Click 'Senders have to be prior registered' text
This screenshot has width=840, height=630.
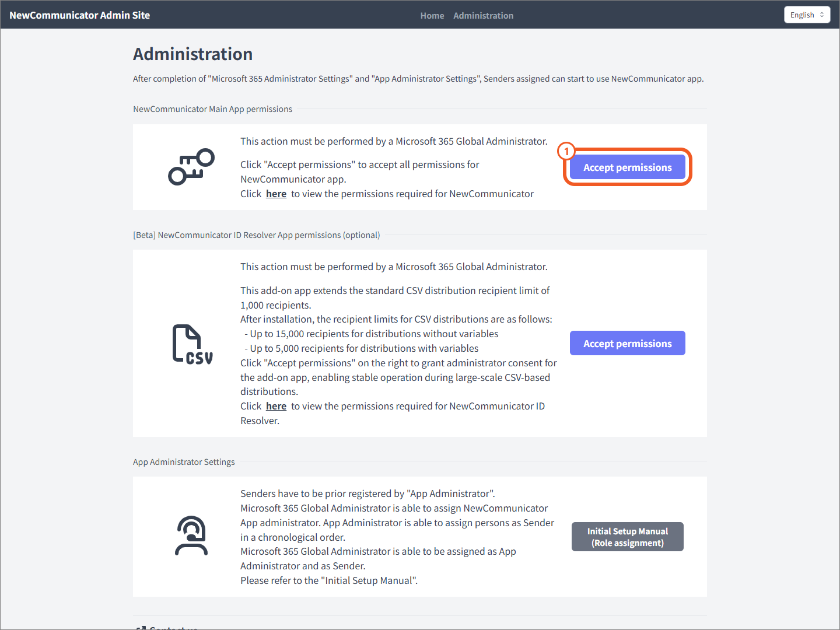(x=367, y=494)
